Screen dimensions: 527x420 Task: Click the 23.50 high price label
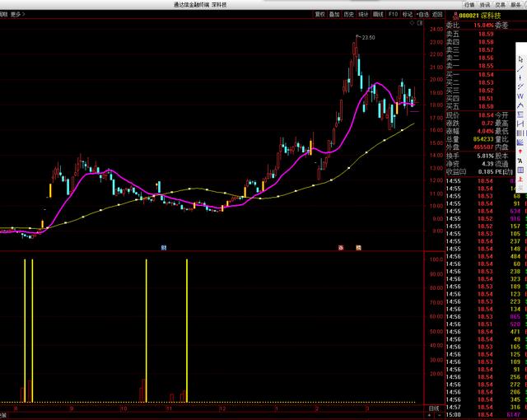pyautogui.click(x=368, y=37)
